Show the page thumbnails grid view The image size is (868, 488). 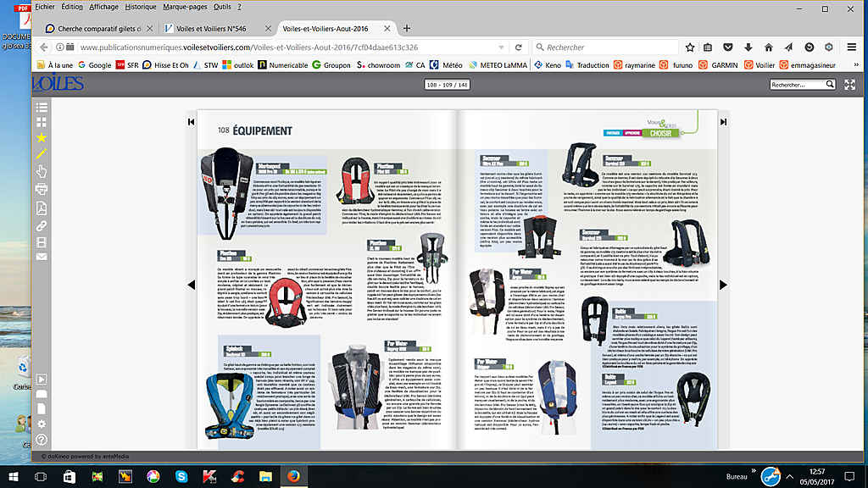pos(42,122)
